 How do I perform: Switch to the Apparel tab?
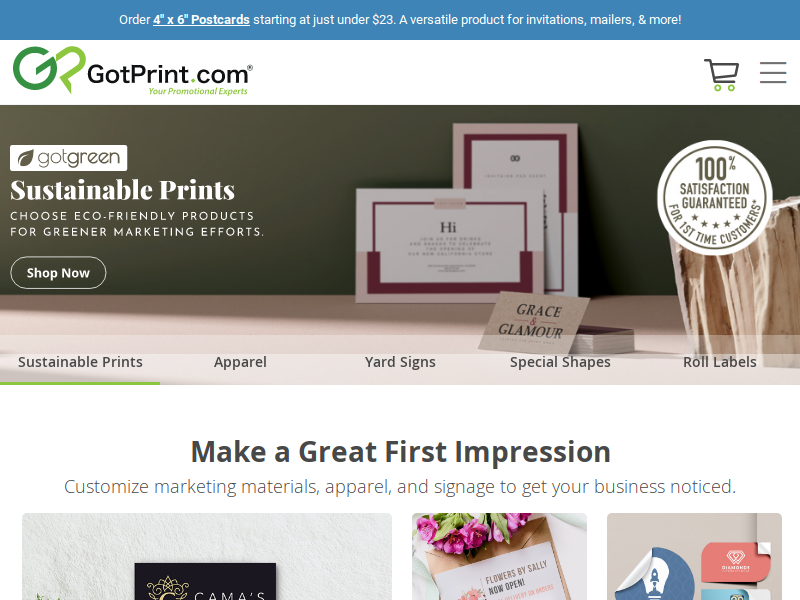pos(240,362)
